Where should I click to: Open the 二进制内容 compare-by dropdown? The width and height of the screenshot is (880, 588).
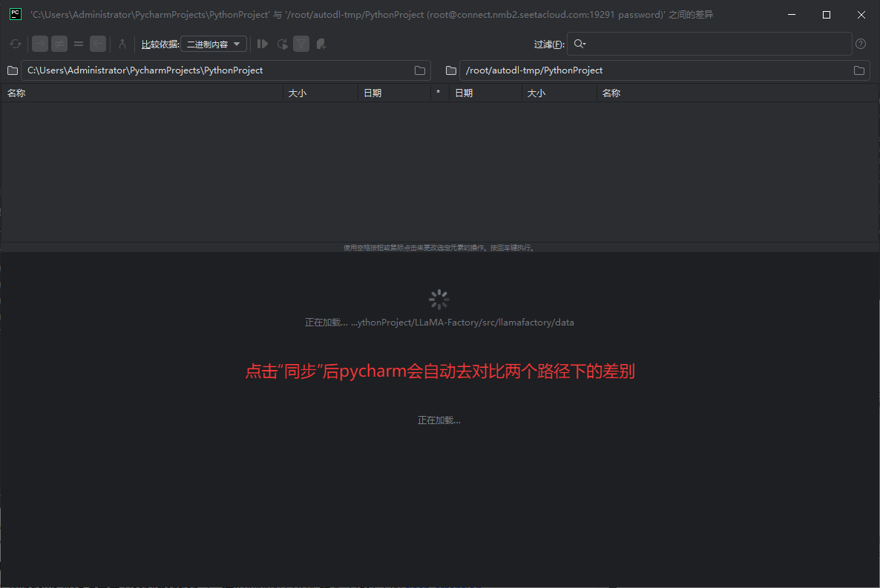[x=214, y=44]
